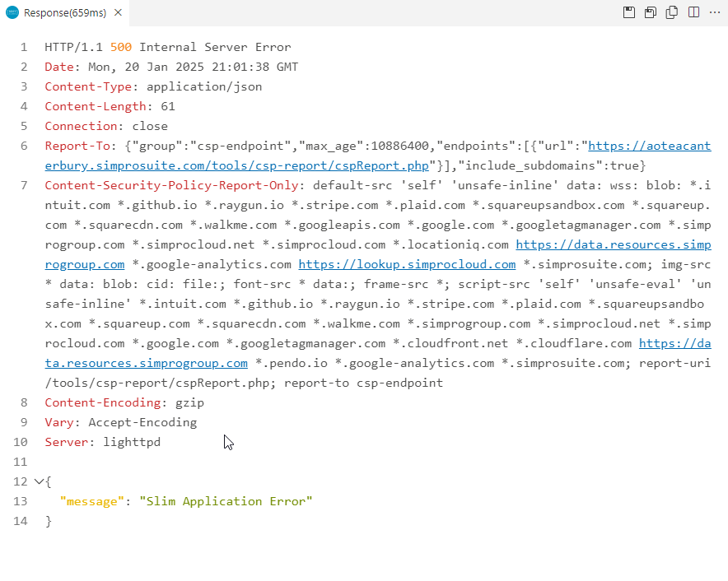This screenshot has height=581, width=728.
Task: Click the Content-Type header name
Action: (88, 86)
